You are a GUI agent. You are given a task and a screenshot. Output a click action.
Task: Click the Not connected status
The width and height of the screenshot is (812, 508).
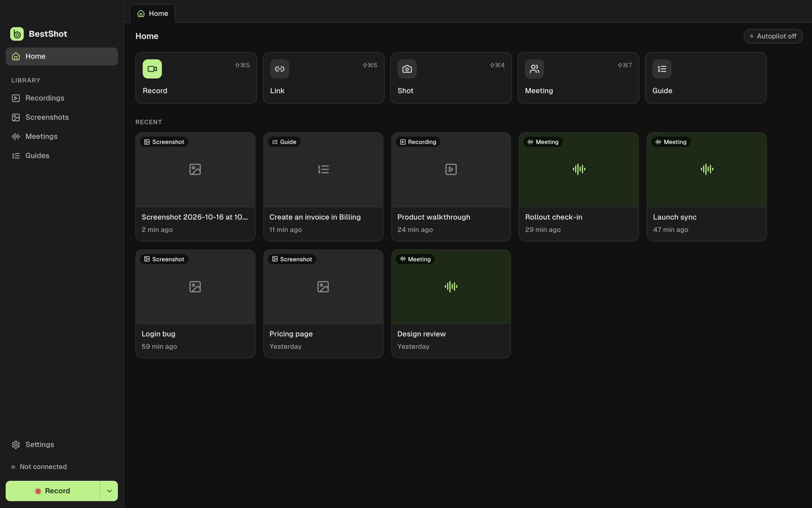coord(39,467)
